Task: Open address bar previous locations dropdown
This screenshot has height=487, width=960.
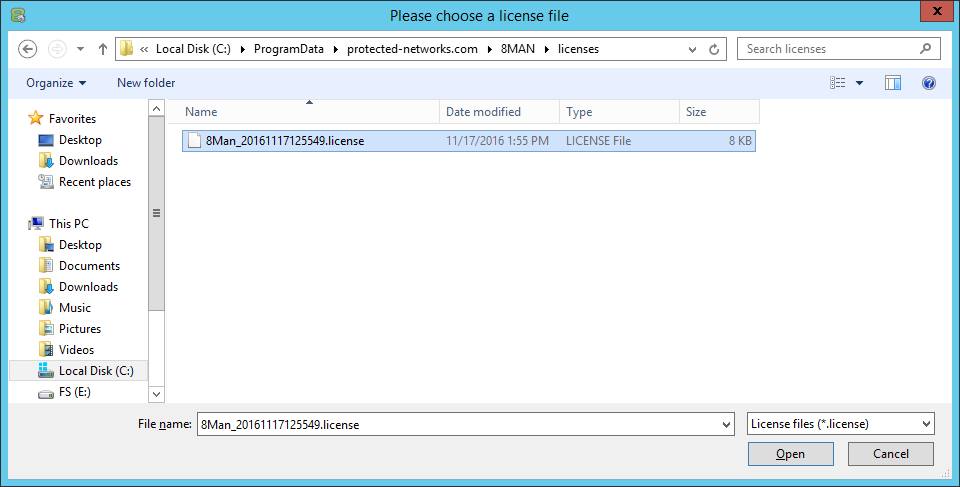Action: point(692,49)
